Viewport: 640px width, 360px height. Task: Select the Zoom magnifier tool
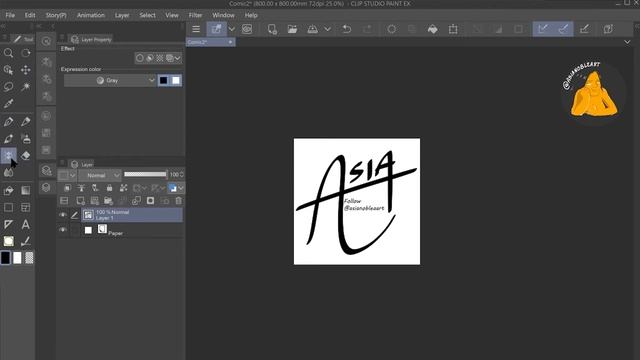[x=8, y=53]
